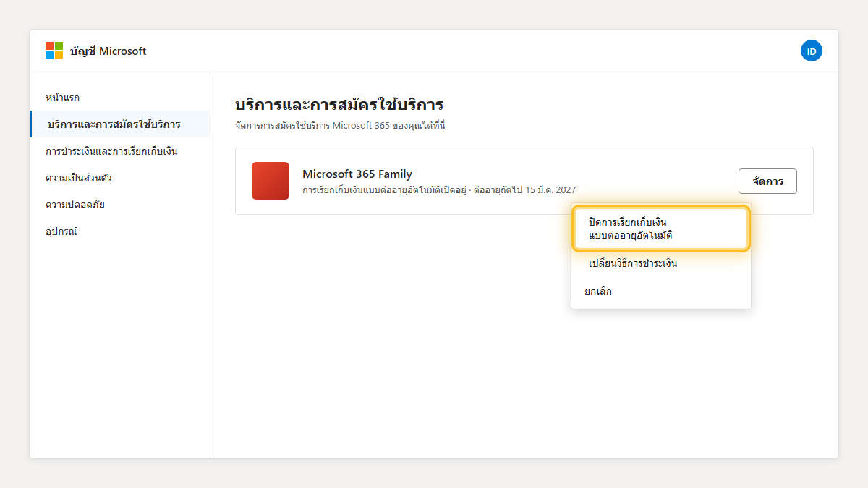The image size is (868, 488).
Task: Open the ID profile avatar
Action: point(812,51)
